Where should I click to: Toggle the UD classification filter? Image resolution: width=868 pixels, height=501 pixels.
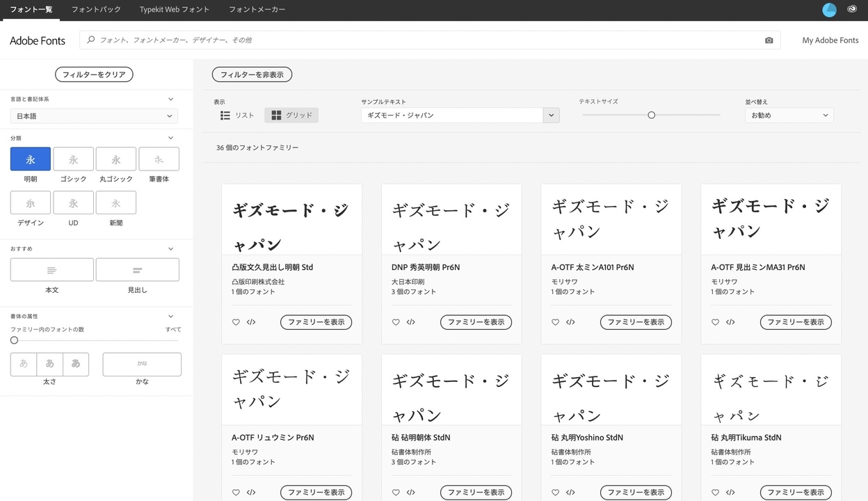point(73,203)
